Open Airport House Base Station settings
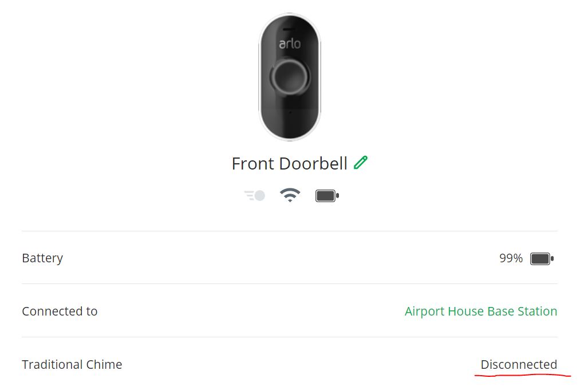Image resolution: width=588 pixels, height=390 pixels. click(481, 311)
